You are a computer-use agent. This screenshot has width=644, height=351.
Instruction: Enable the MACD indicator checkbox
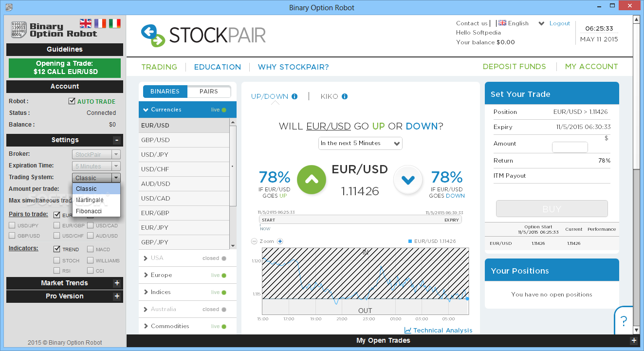(x=91, y=249)
